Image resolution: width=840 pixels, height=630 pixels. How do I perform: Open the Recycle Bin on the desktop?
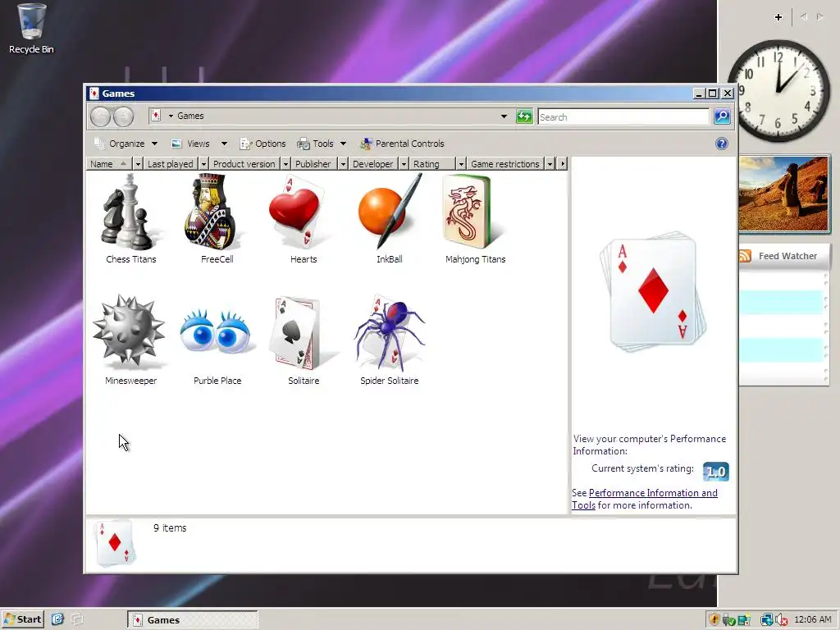[32, 30]
